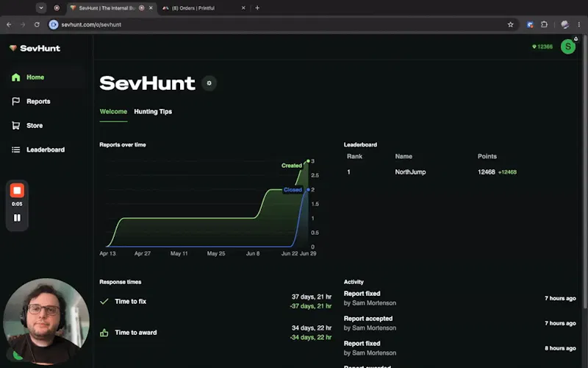Go forward in the browser
Screen dimensions: 588x368
tap(23, 24)
